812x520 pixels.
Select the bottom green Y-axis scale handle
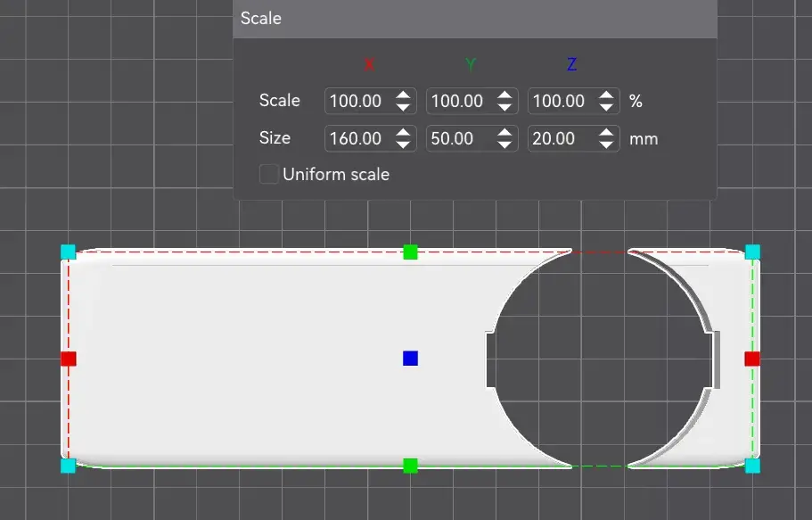tap(410, 466)
